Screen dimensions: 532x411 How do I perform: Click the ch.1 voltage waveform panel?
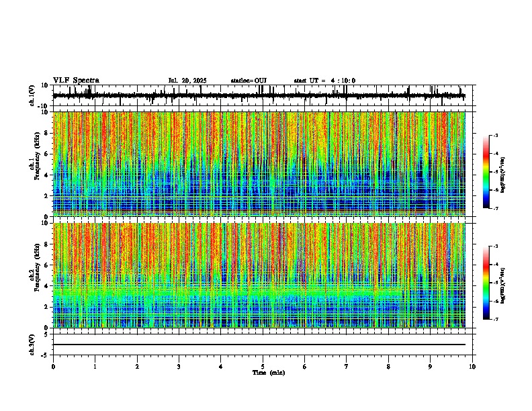(264, 95)
